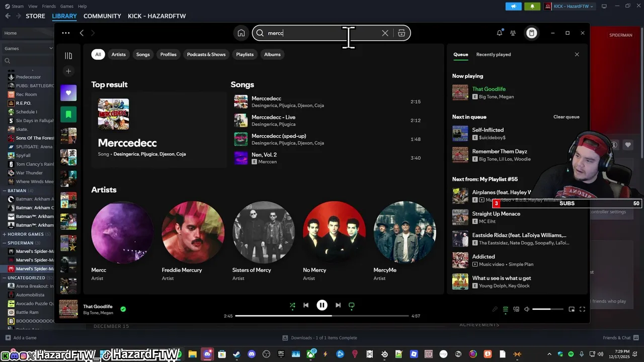Viewport: 644px width, 362px height.
Task: Select the Queue tab
Action: pos(460,54)
